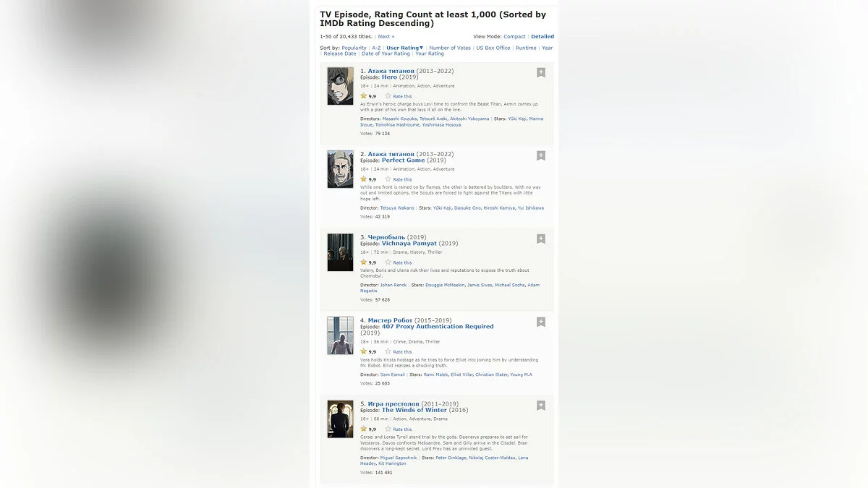Open Yui Ishikawa's actor page
This screenshot has height=488, width=868.
coord(531,207)
